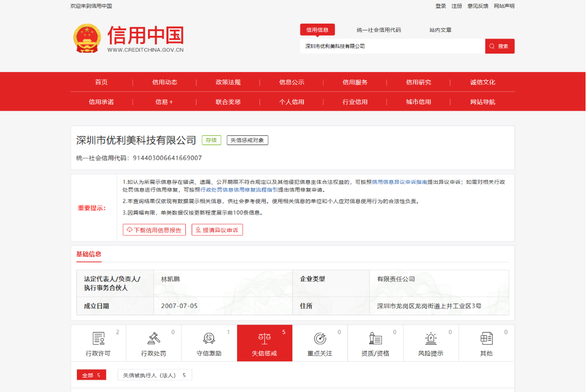Screen dimensions: 587x392
Task: Click the 失信惩戒 scales icon
Action: (x=264, y=339)
